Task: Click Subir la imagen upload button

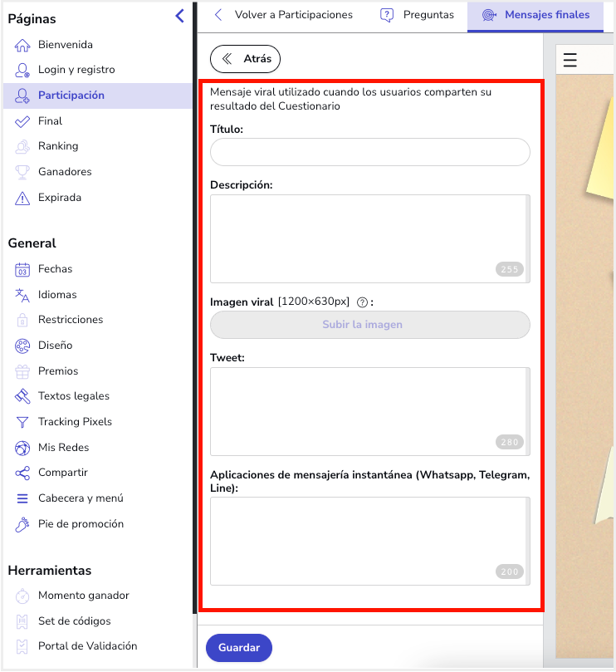Action: click(369, 325)
